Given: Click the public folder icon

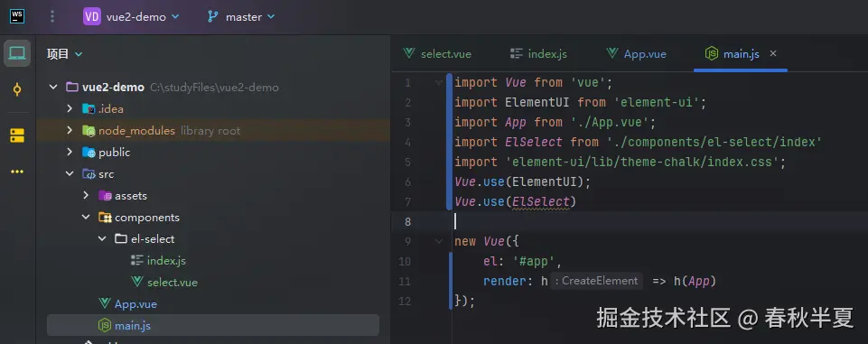Looking at the screenshot, I should pyautogui.click(x=89, y=152).
